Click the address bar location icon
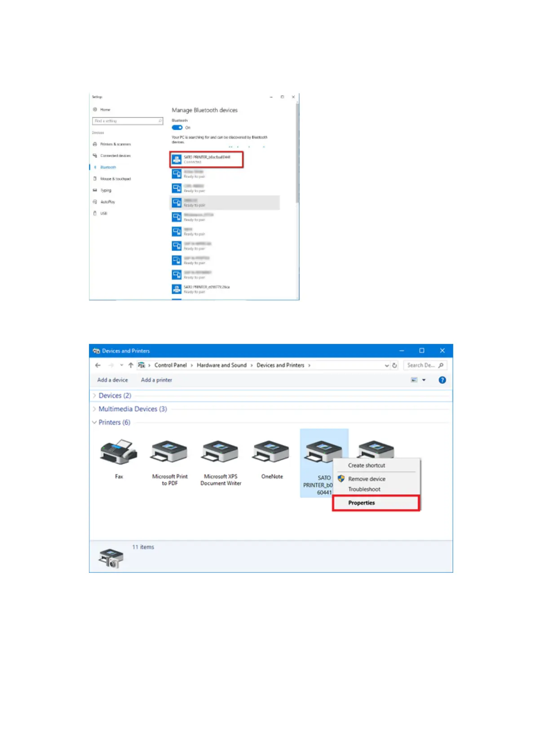 [141, 365]
